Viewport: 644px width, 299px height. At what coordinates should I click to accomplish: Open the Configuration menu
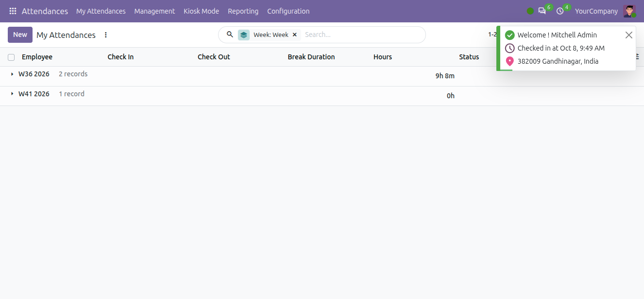coord(288,11)
